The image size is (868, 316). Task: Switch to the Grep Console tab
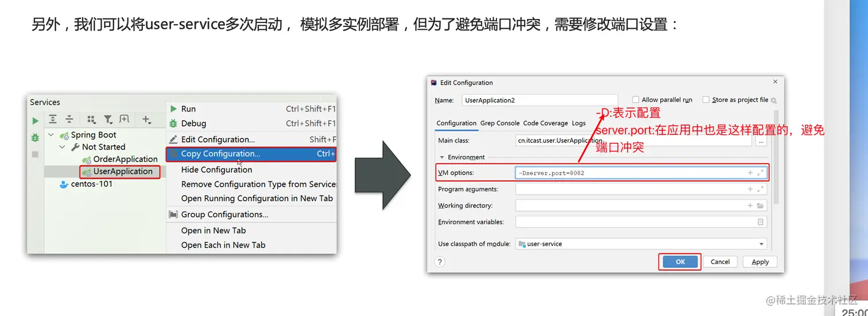coord(500,123)
